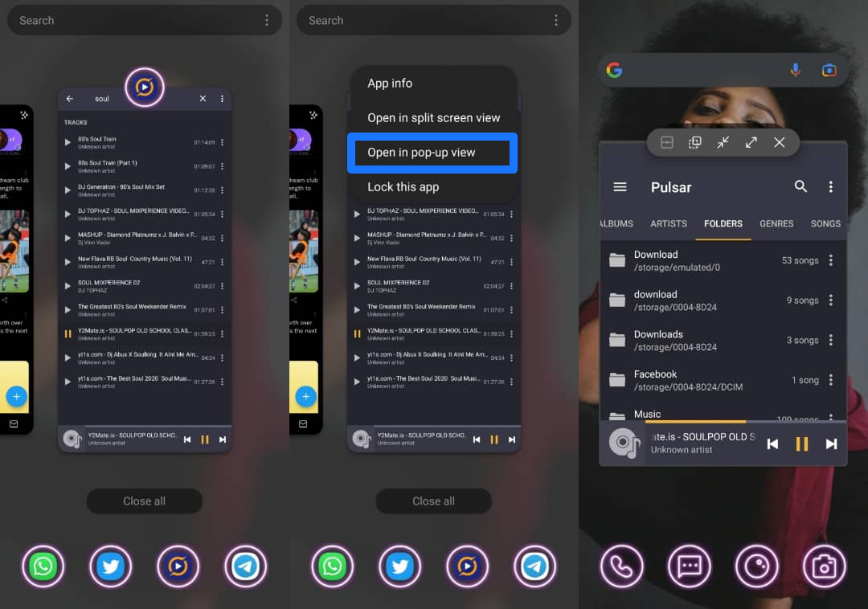The image size is (868, 609).
Task: Select the FOLDERS tab in Pulsar
Action: tap(723, 223)
